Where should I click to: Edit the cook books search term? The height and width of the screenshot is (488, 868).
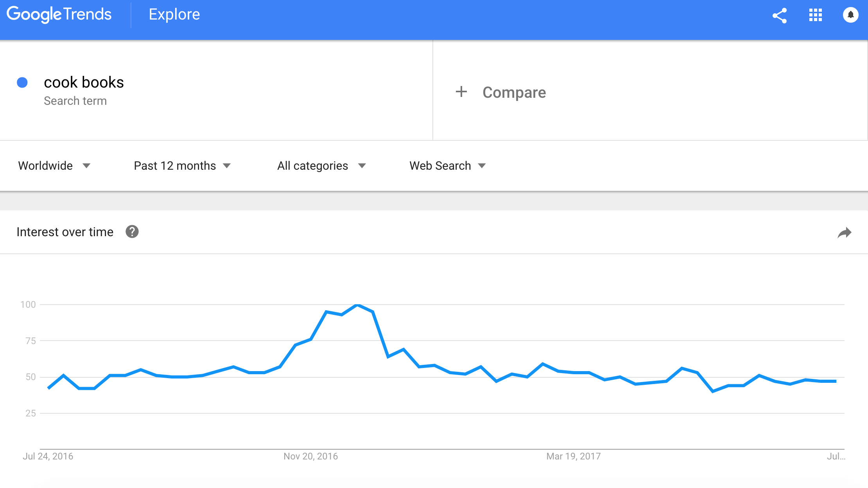[84, 83]
